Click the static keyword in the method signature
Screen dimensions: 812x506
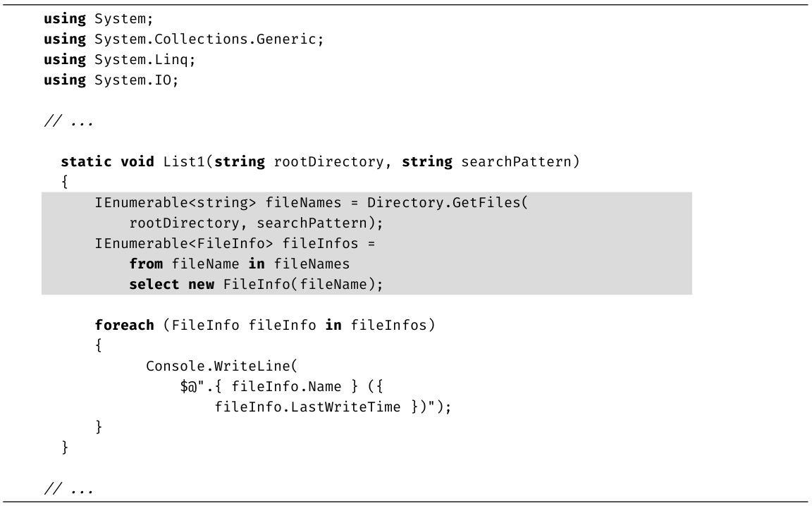(86, 162)
